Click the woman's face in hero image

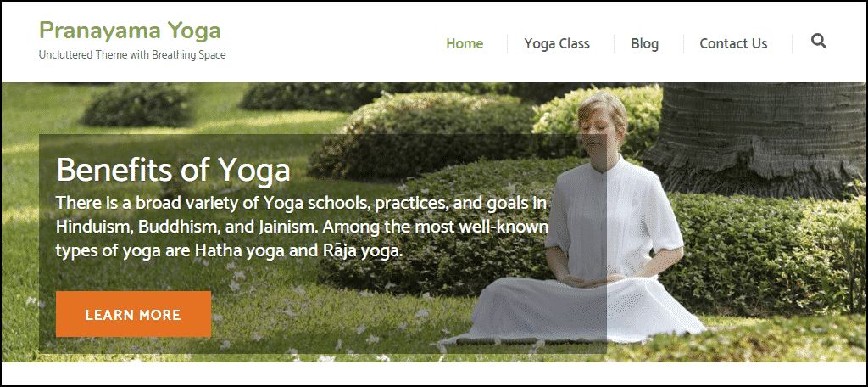(597, 132)
